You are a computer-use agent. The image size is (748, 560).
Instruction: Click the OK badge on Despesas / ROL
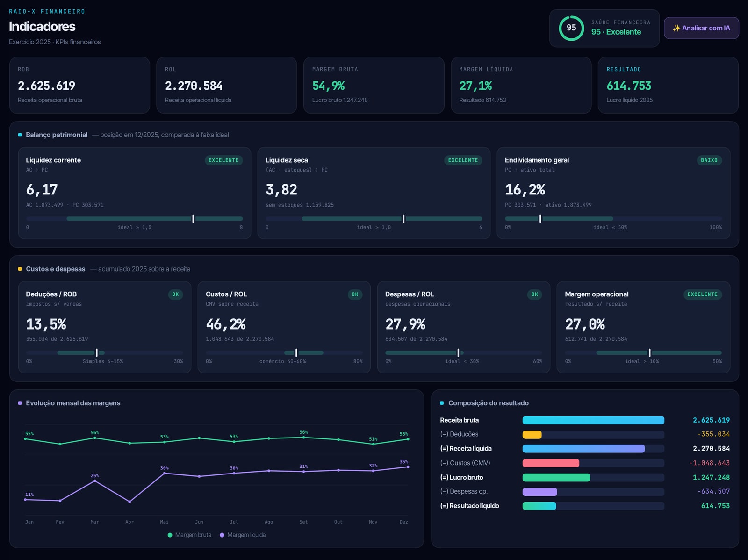[535, 294]
